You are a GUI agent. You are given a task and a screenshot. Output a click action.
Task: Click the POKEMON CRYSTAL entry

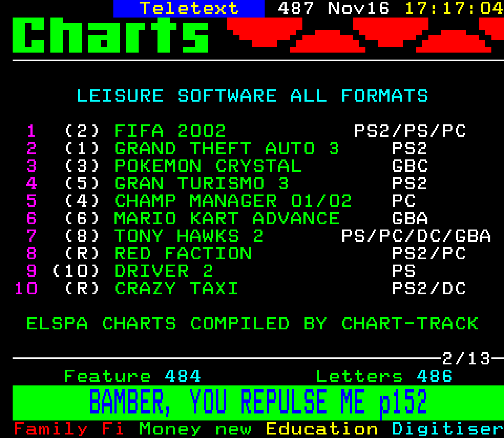coord(208,166)
